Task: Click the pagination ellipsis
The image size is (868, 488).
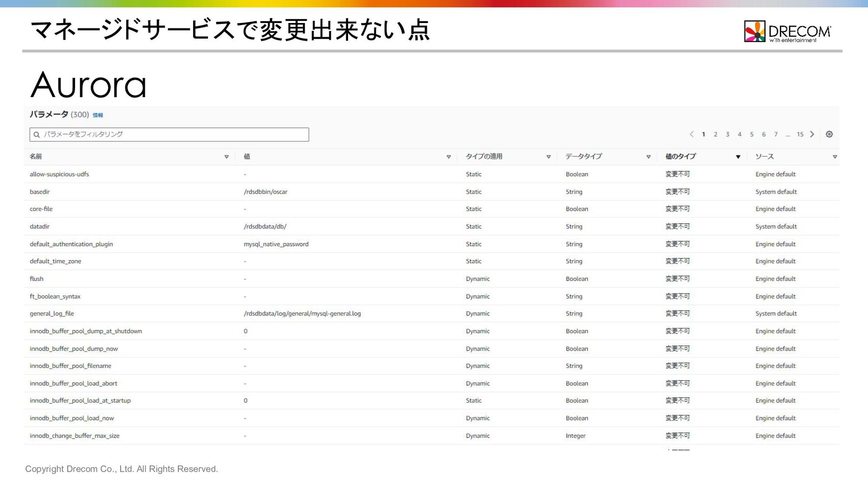Action: tap(788, 135)
